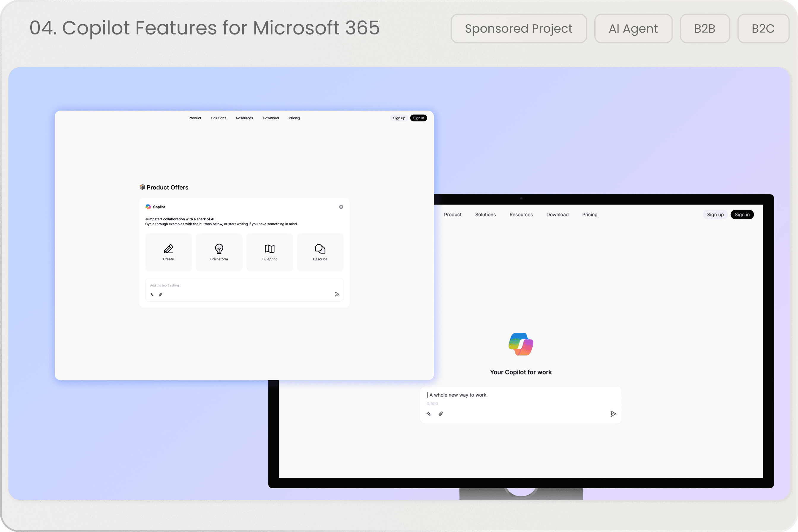Click the package icon beside Product Offers
798x532 pixels.
[x=142, y=187]
